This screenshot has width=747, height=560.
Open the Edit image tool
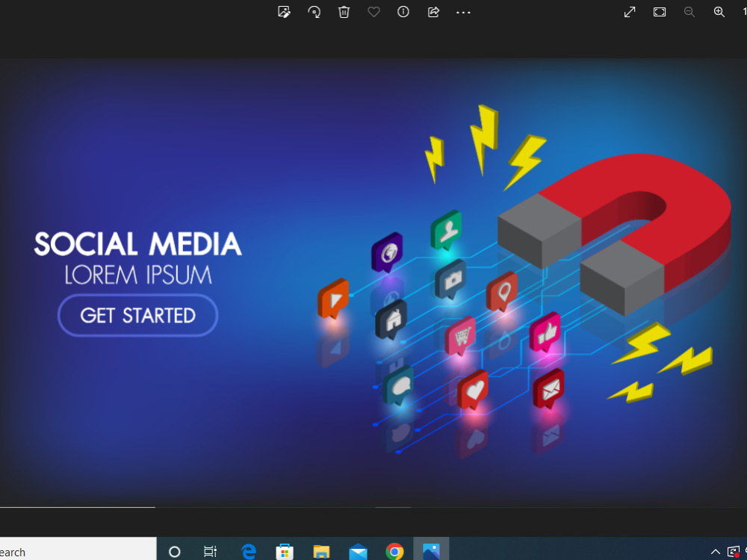click(x=284, y=12)
